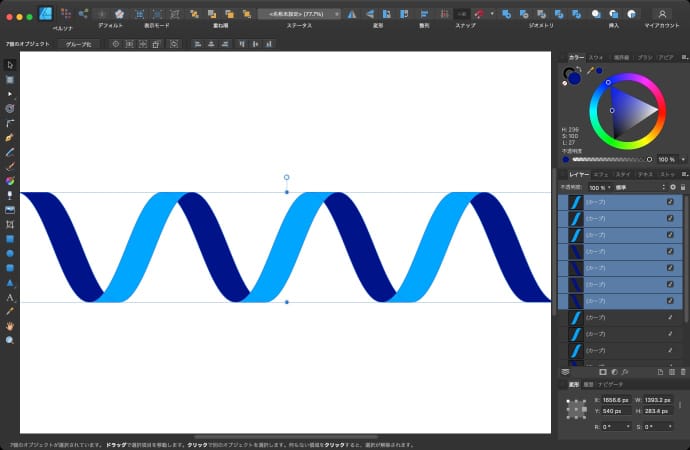Select the Pen tool

(10, 136)
